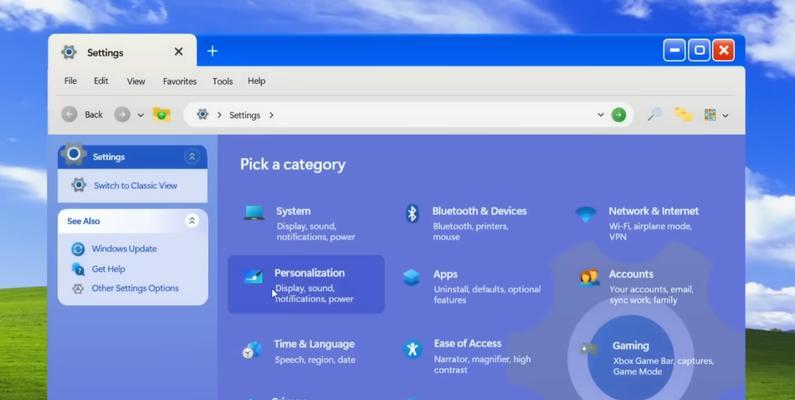Image resolution: width=795 pixels, height=400 pixels.
Task: Open forward history dropdown arrow
Action: click(140, 115)
